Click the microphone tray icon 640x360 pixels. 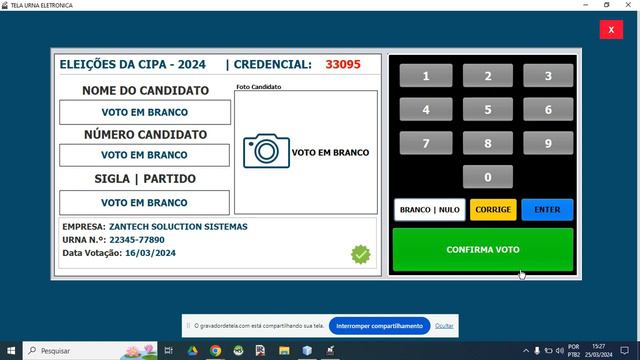click(537, 351)
